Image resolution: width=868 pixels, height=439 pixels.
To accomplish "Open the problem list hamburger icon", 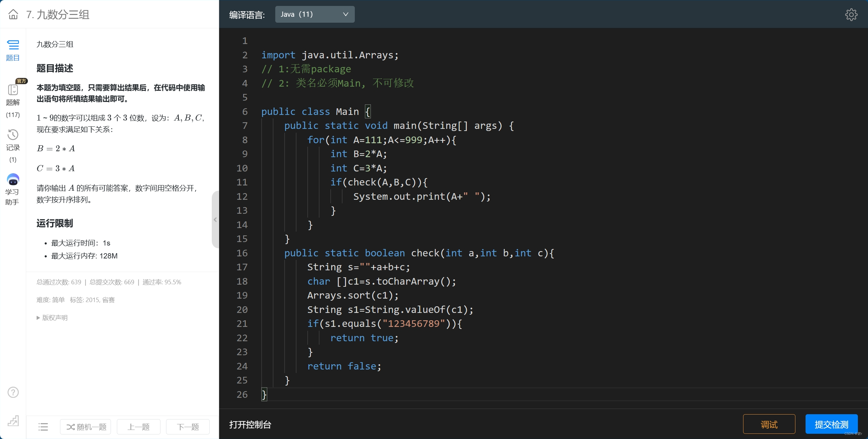I will pyautogui.click(x=43, y=426).
